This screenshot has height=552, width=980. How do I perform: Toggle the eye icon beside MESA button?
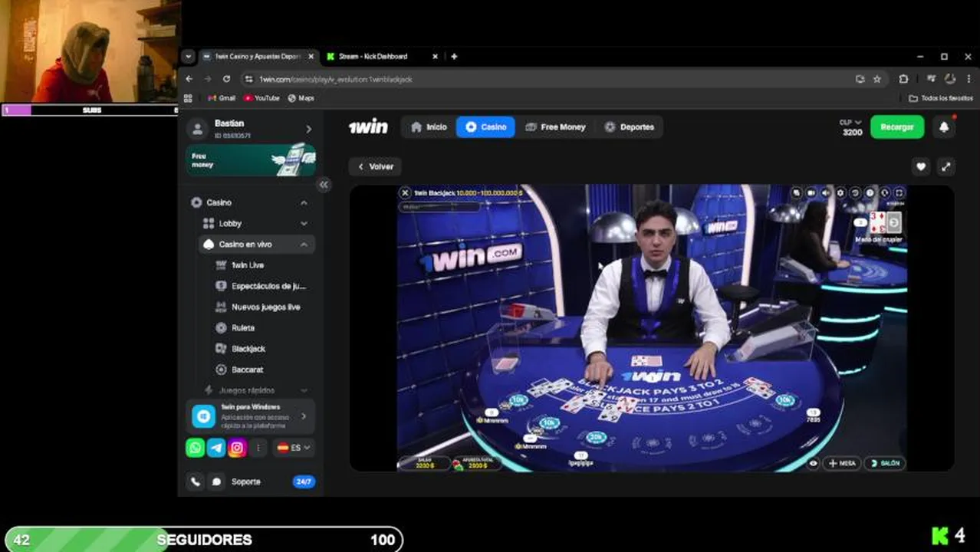[814, 463]
